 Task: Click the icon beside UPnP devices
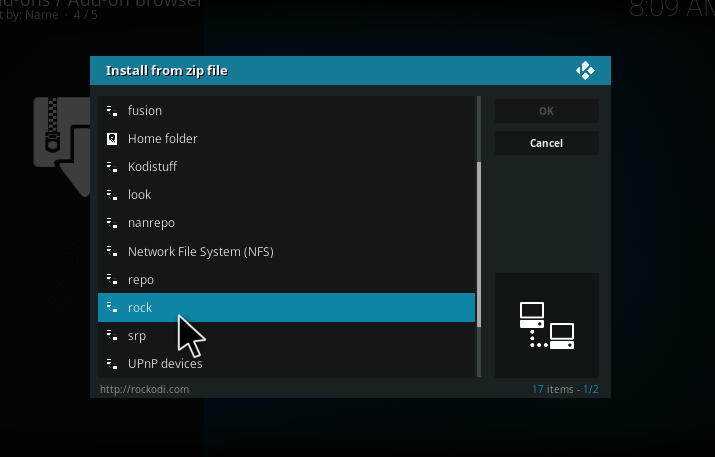click(112, 364)
